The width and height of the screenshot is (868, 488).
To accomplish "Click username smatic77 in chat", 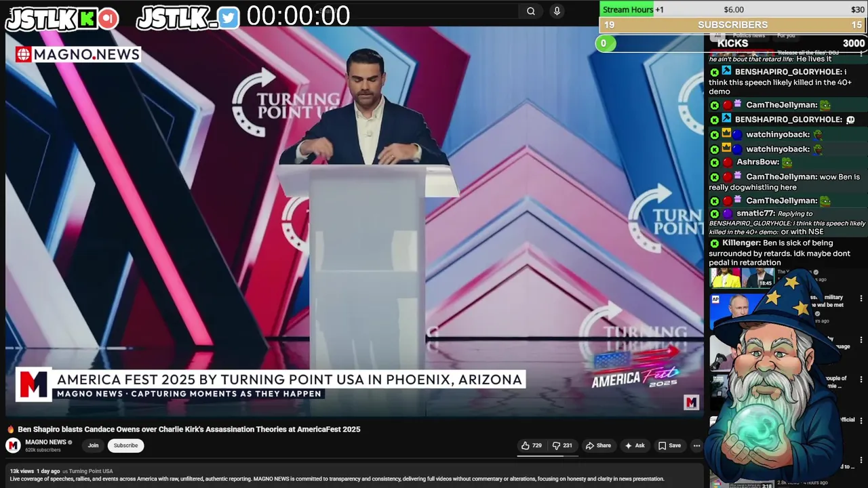I will (x=755, y=213).
